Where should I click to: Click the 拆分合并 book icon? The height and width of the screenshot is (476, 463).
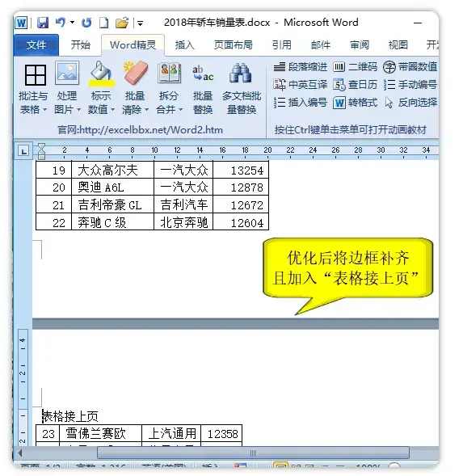tap(170, 73)
